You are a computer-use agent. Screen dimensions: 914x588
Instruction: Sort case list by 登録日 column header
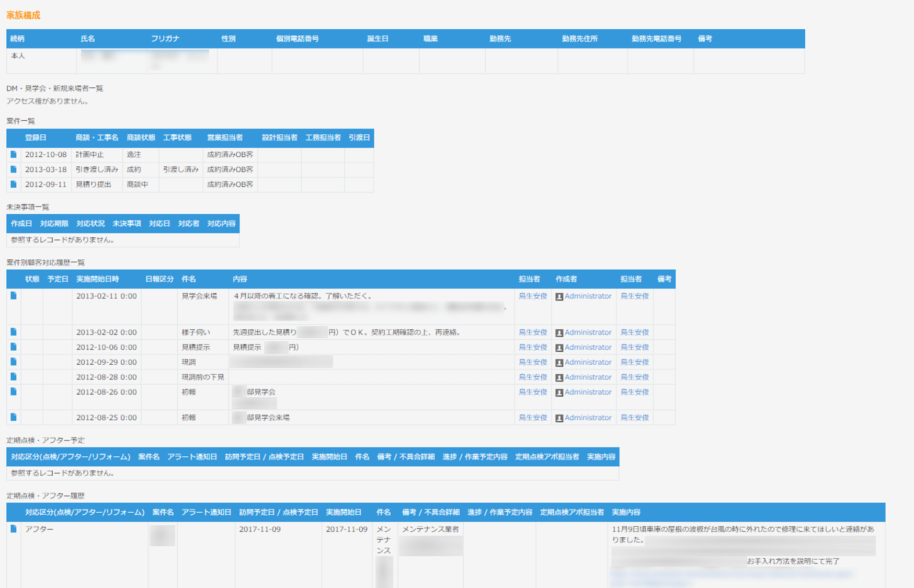(x=36, y=137)
